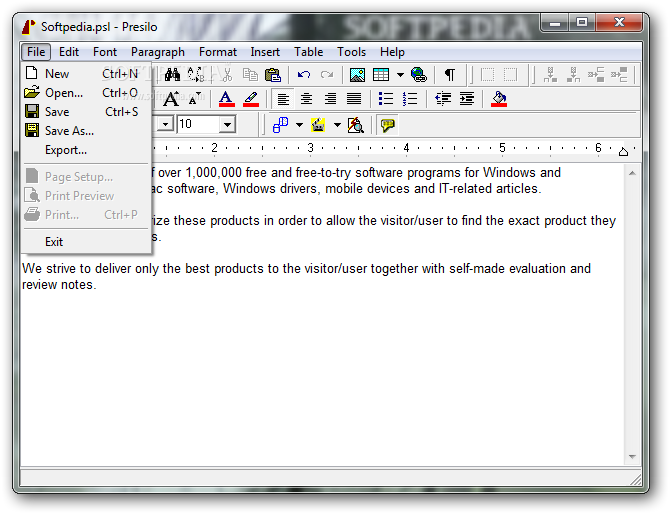Expand the dropdown next to yellow clapperboard icon

pos(337,125)
